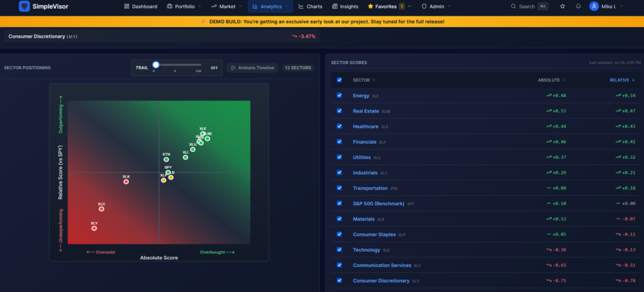
Task: Uncheck the Utilities checkbox
Action: pyautogui.click(x=339, y=157)
